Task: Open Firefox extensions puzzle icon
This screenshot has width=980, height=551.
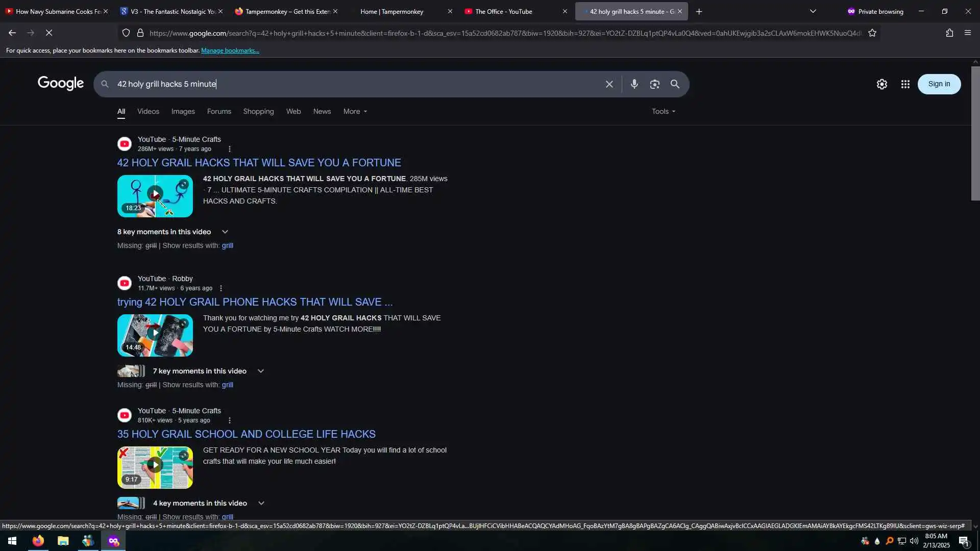Action: pyautogui.click(x=949, y=33)
